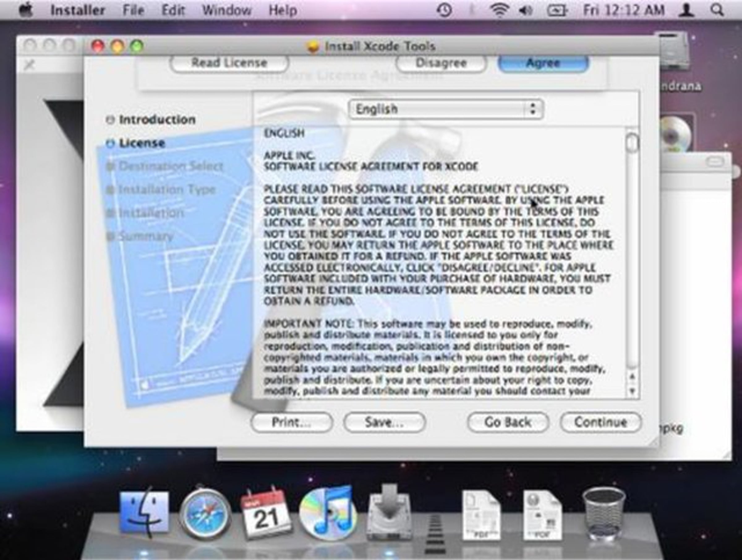Screen dimensions: 742x560
Task: Click the Go Back button
Action: point(508,422)
